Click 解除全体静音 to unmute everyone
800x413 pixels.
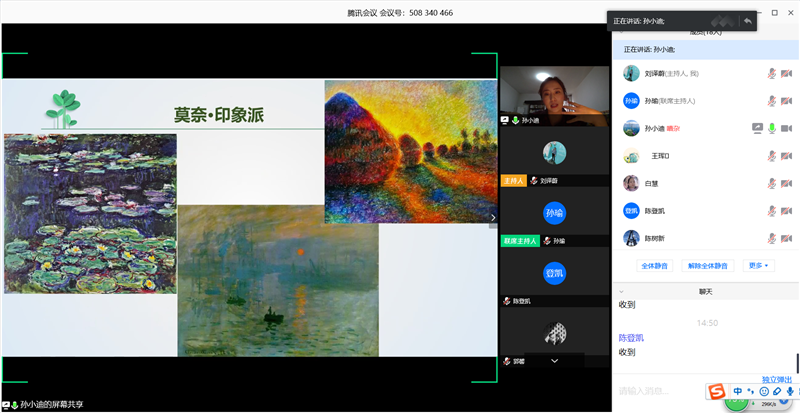point(708,266)
